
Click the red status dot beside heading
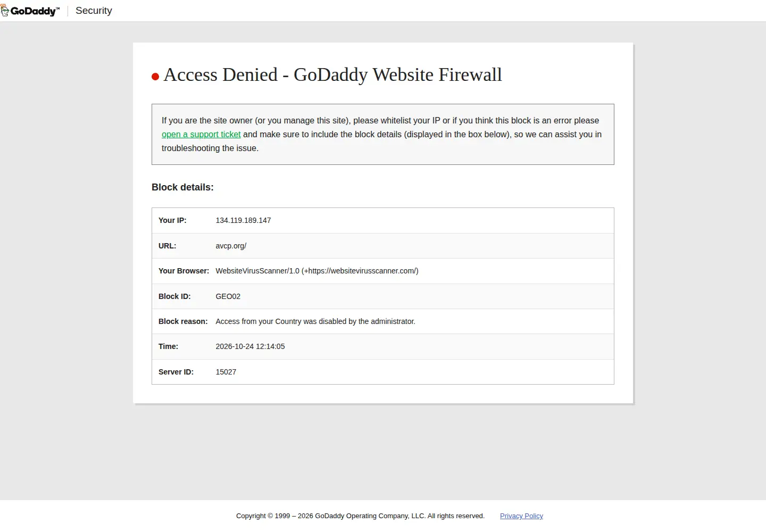point(155,77)
